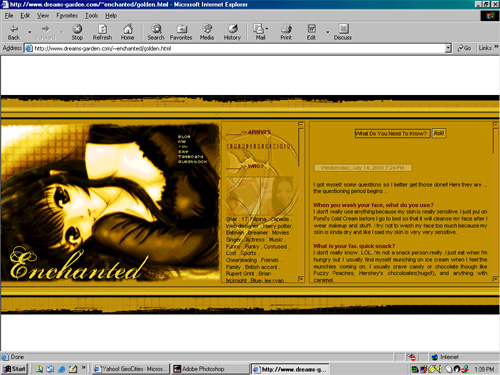Switch to Adobe Photoshop in taskbar
Screen dimensions: 500x375
click(210, 369)
